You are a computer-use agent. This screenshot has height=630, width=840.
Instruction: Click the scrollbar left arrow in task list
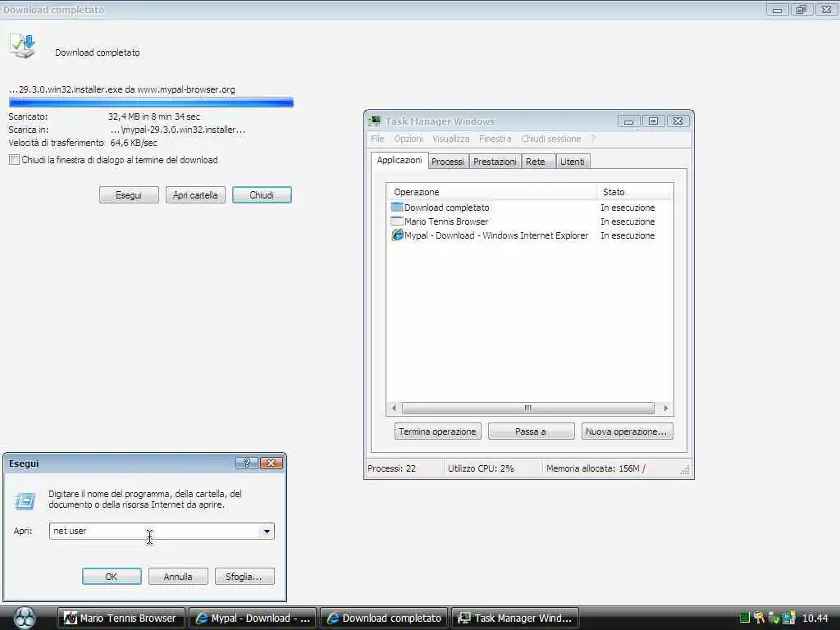pyautogui.click(x=394, y=409)
